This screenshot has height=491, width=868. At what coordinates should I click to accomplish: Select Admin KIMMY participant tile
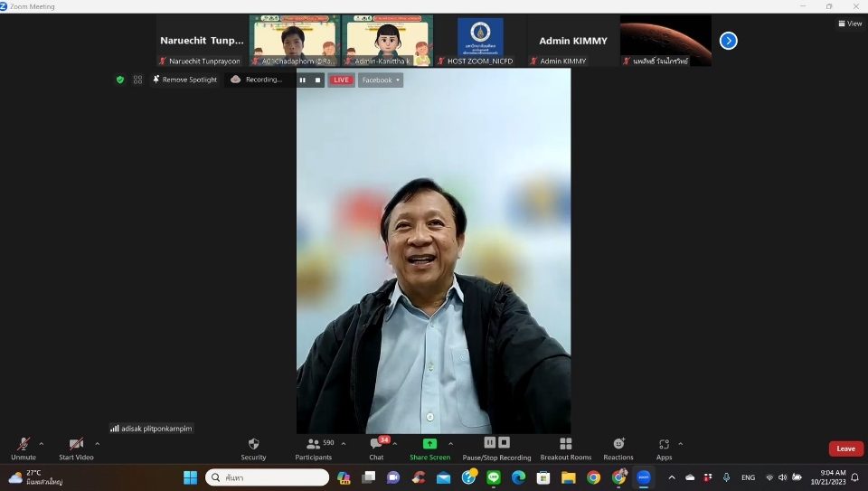[x=573, y=41]
